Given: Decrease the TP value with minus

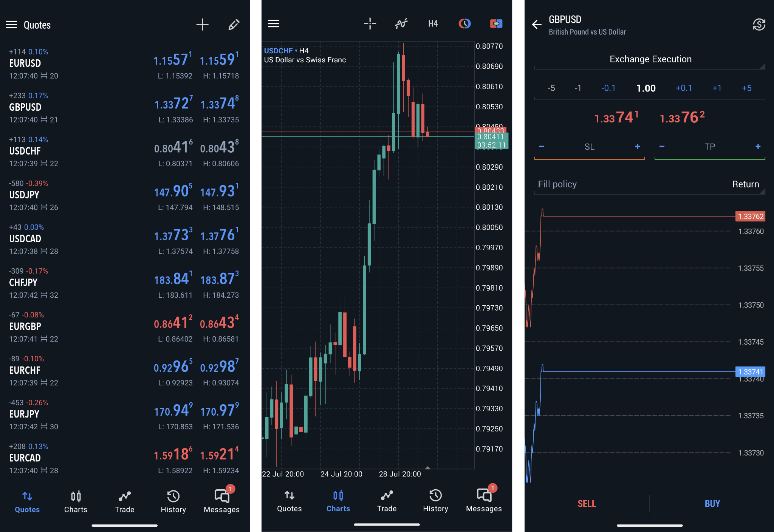Looking at the screenshot, I should click(662, 147).
